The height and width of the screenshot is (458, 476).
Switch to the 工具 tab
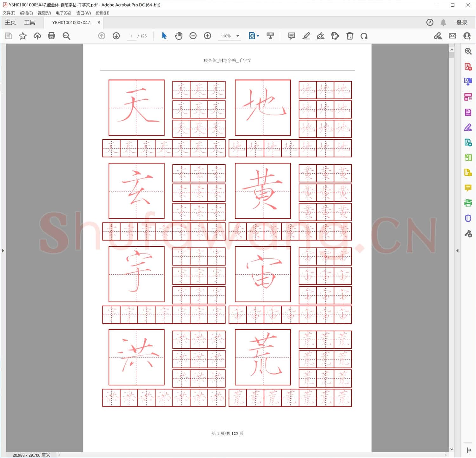(30, 22)
